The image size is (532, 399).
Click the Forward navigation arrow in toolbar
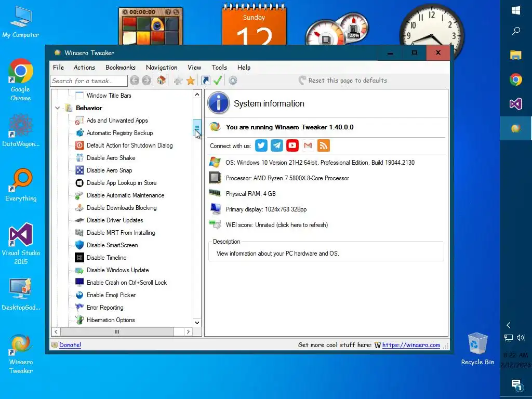146,81
